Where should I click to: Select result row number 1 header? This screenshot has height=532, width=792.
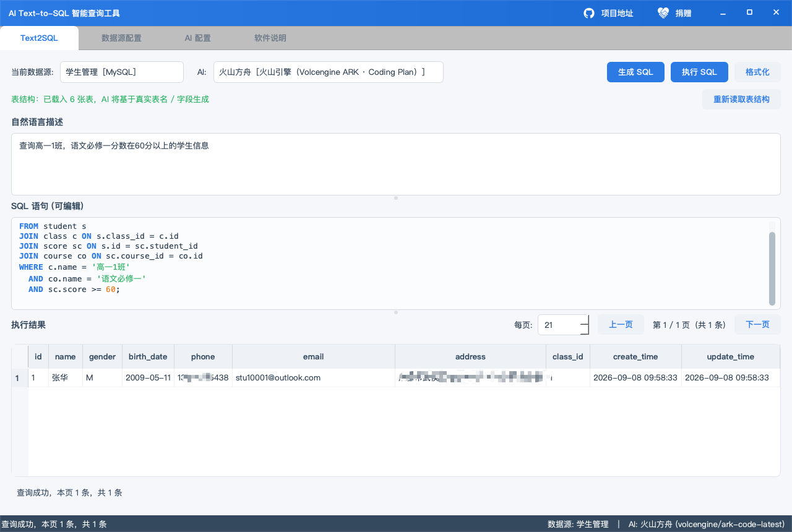20,378
